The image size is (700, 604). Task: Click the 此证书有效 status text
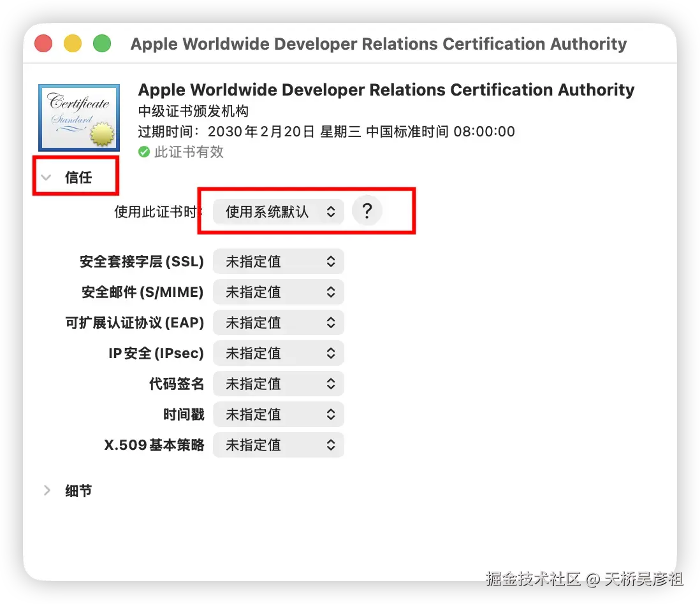pos(189,152)
